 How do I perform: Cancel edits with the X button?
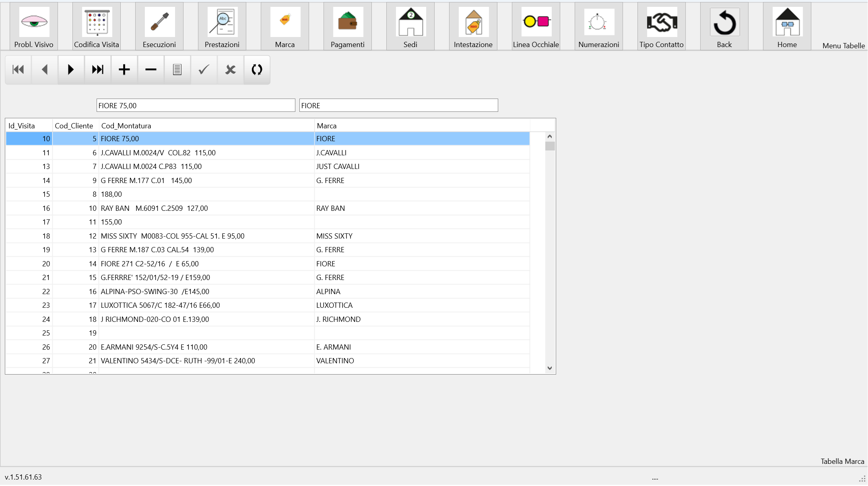point(231,70)
